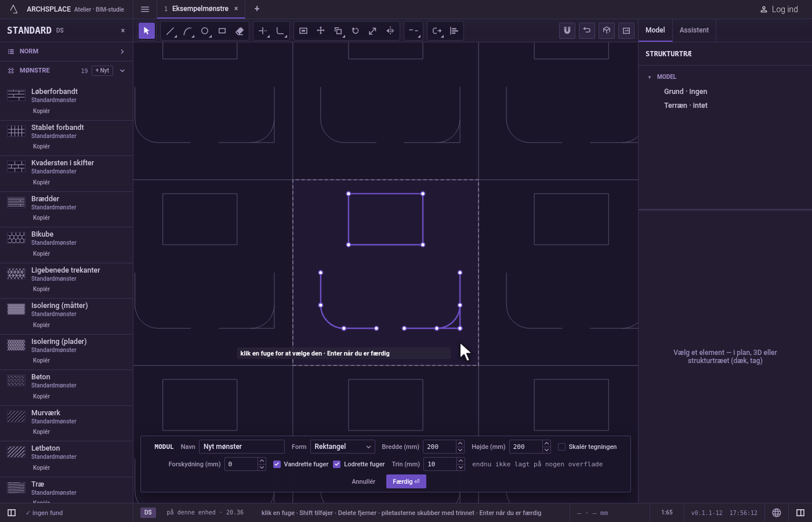Choose the Rectangle drawing tool
The height and width of the screenshot is (522, 812).
coord(222,31)
